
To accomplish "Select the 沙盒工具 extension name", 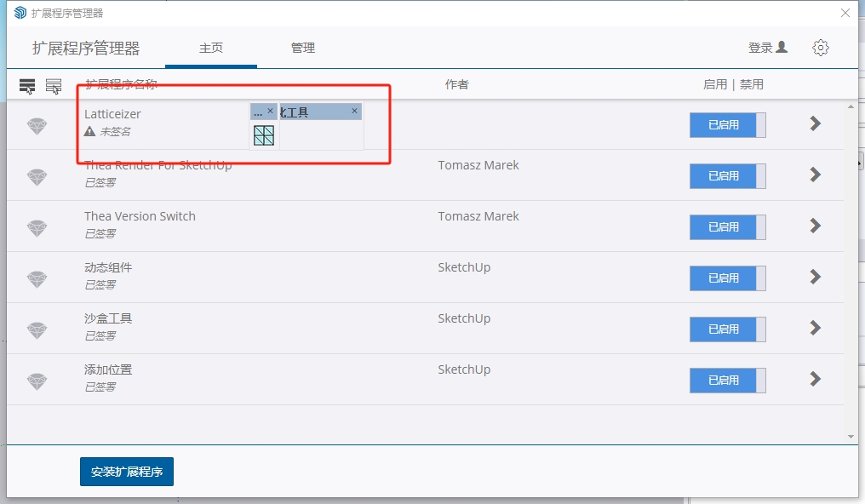I will [x=108, y=318].
